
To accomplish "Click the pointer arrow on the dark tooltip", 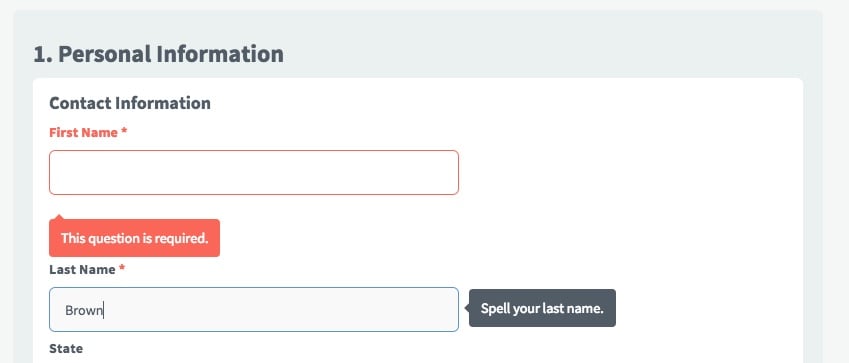I will pyautogui.click(x=467, y=308).
